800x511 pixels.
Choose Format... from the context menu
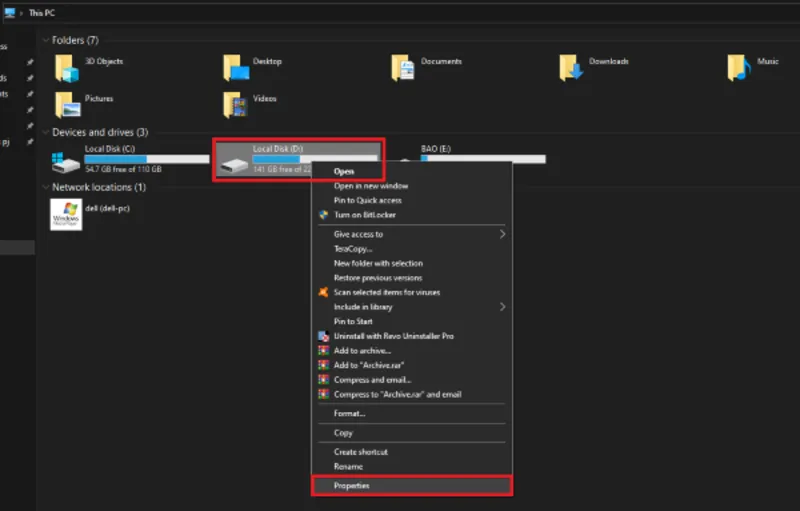(349, 413)
